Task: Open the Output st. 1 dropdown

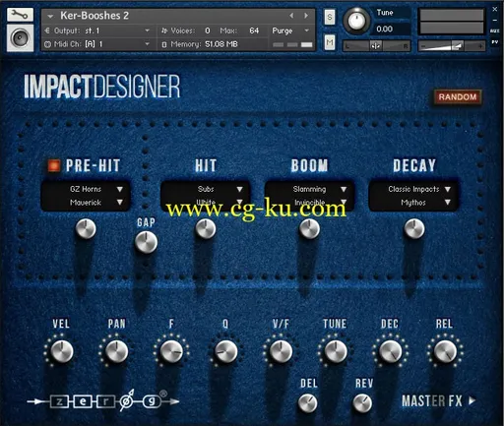Action: coord(148,30)
